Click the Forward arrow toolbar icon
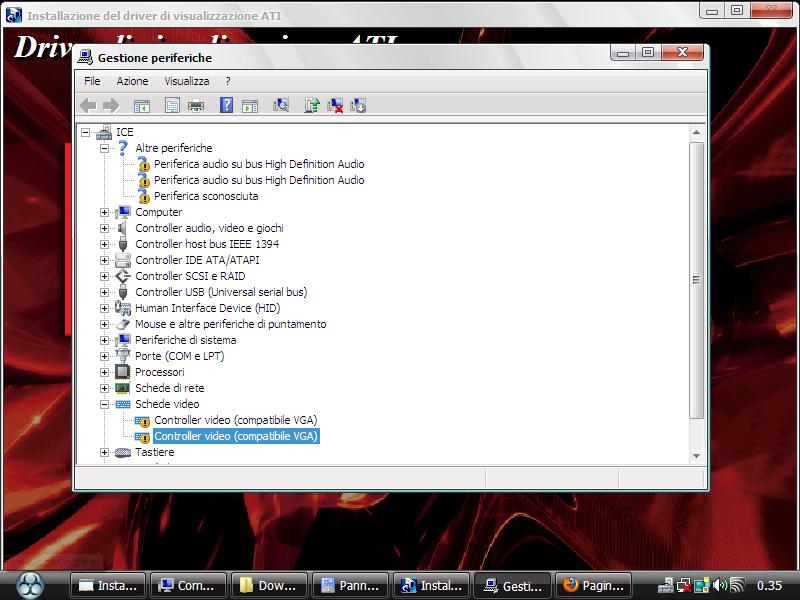Image resolution: width=800 pixels, height=600 pixels. click(x=111, y=106)
